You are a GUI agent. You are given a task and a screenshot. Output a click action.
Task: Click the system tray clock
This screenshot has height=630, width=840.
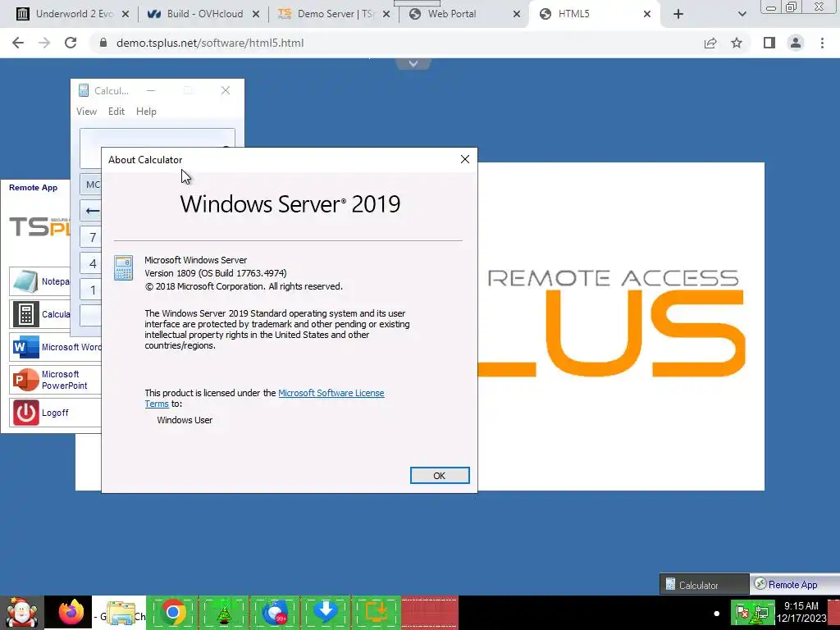pyautogui.click(x=801, y=612)
